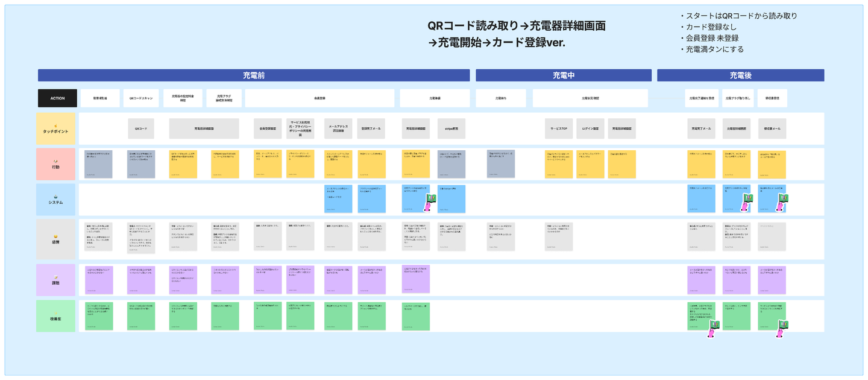This screenshot has width=868, height=380.
Task: Select the 充電器の設定料金確認 action card
Action: (183, 98)
